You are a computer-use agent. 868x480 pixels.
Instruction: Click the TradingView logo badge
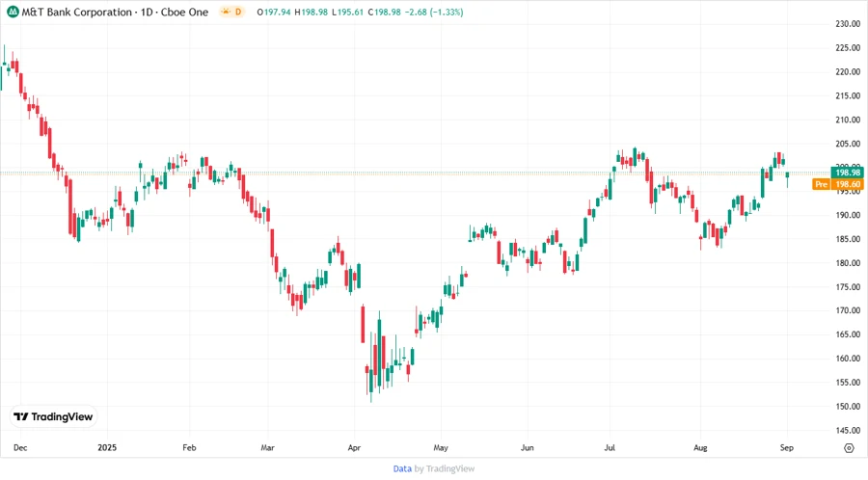coord(54,417)
